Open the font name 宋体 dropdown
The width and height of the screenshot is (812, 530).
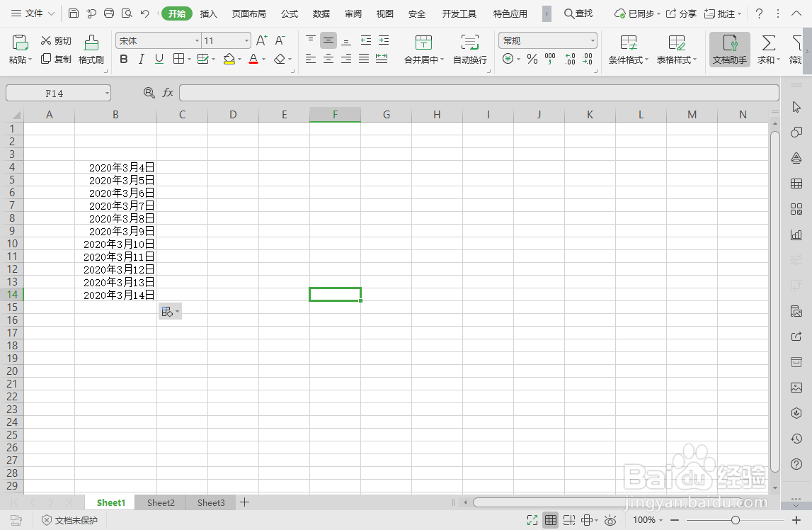197,41
